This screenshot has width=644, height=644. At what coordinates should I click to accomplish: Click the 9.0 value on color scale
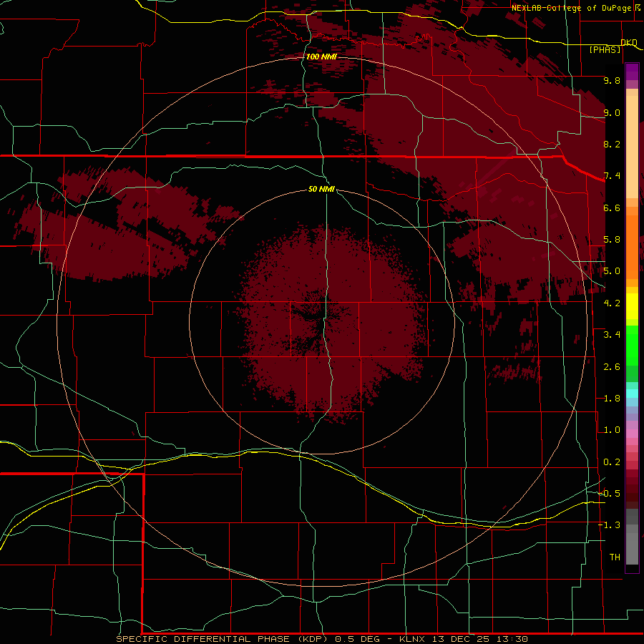tap(612, 112)
